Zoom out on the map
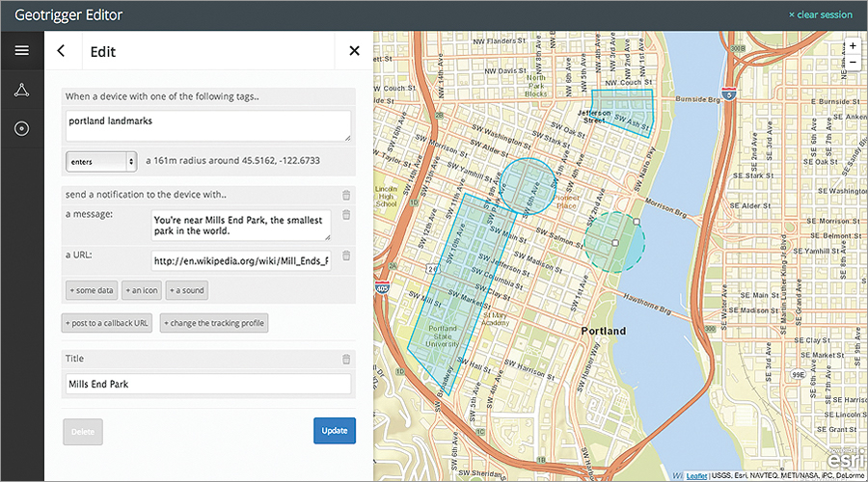 click(852, 63)
